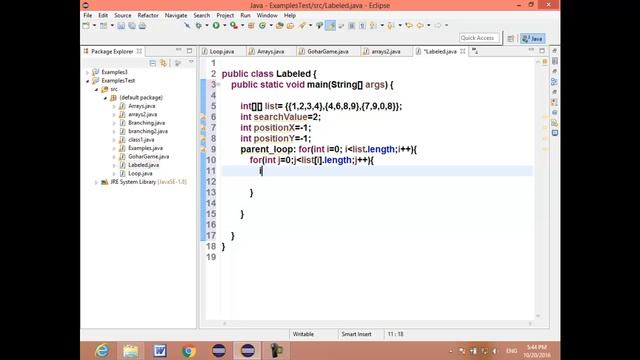This screenshot has width=640, height=360.
Task: Click Last Edit Location icon
Action: (x=408, y=26)
